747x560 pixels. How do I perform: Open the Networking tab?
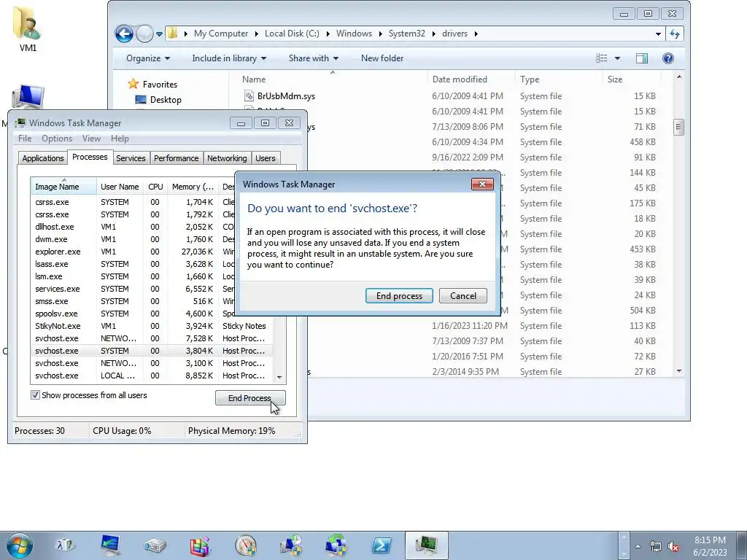point(227,158)
